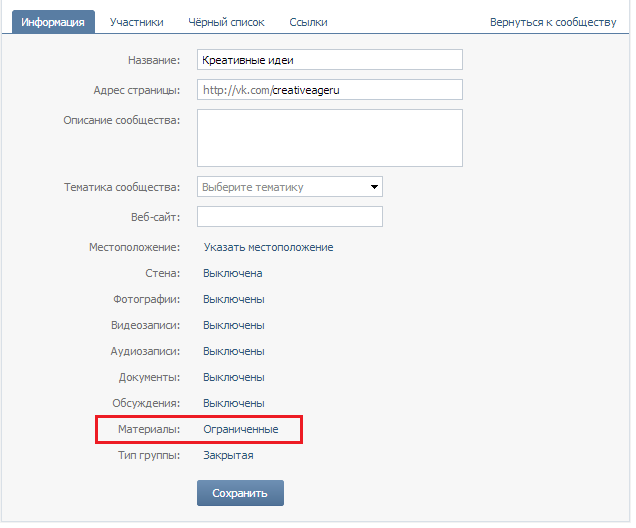Open Видеозаписи setting Выключены
Screen dimensions: 636x528
[234, 325]
